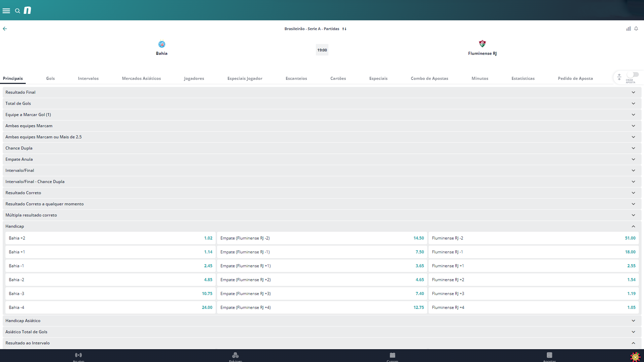
Task: Select Fluminense RJ +2 odds 1.54
Action: pyautogui.click(x=534, y=280)
